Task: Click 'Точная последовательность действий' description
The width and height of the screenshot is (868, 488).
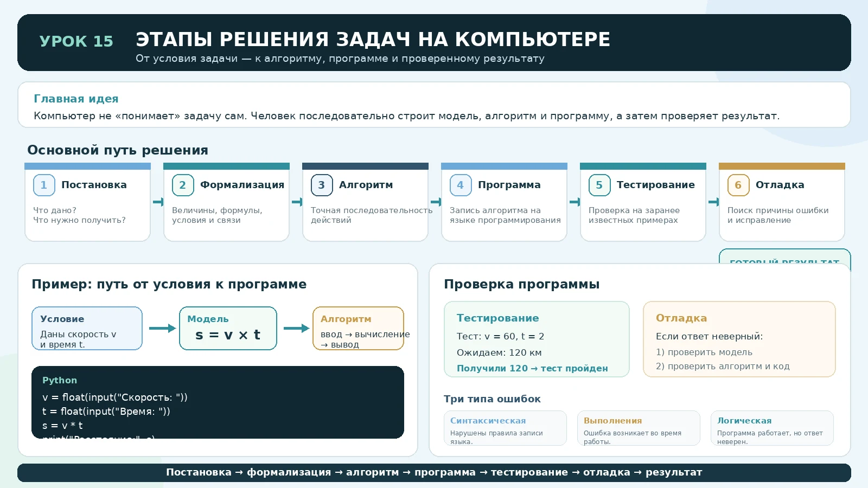Action: pyautogui.click(x=372, y=215)
